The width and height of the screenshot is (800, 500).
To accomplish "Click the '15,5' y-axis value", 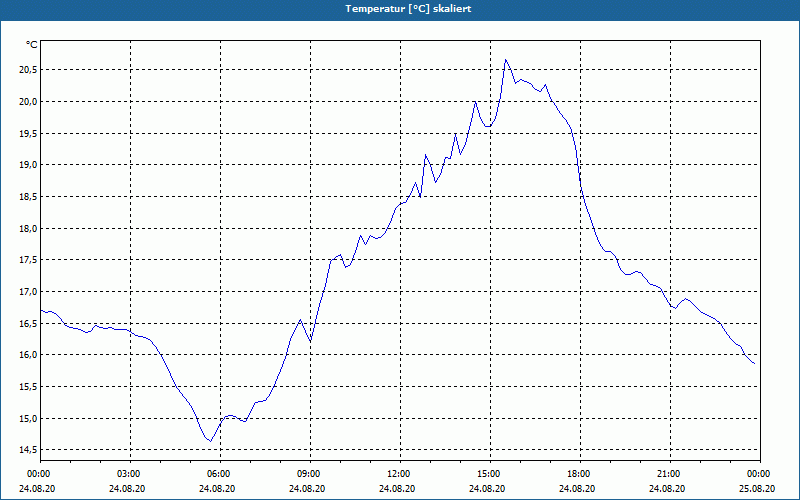I will [28, 387].
